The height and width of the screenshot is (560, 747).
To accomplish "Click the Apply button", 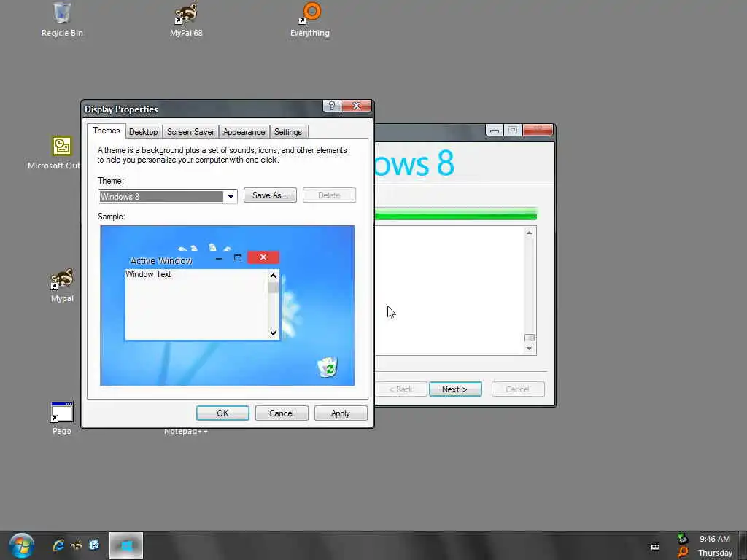I will [x=340, y=413].
